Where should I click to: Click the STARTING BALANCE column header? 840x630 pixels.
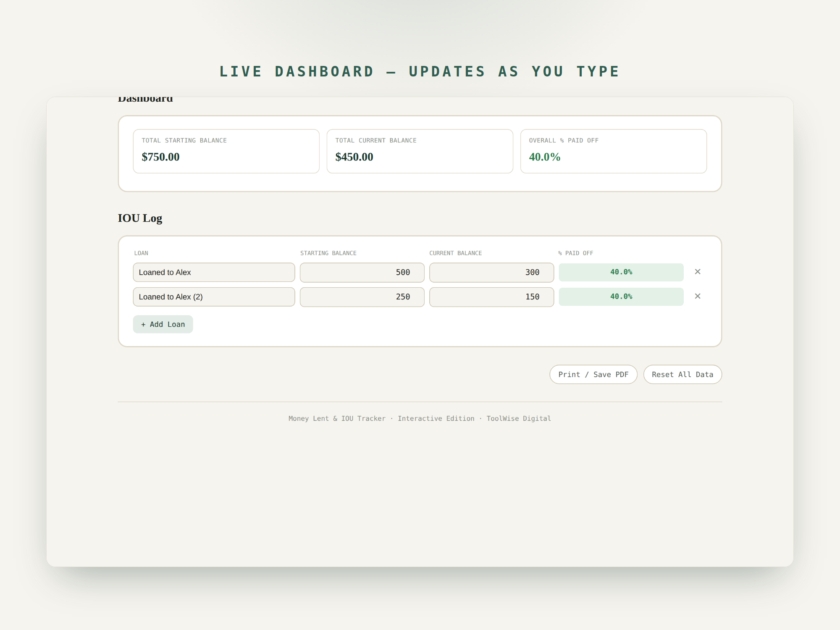click(x=328, y=253)
